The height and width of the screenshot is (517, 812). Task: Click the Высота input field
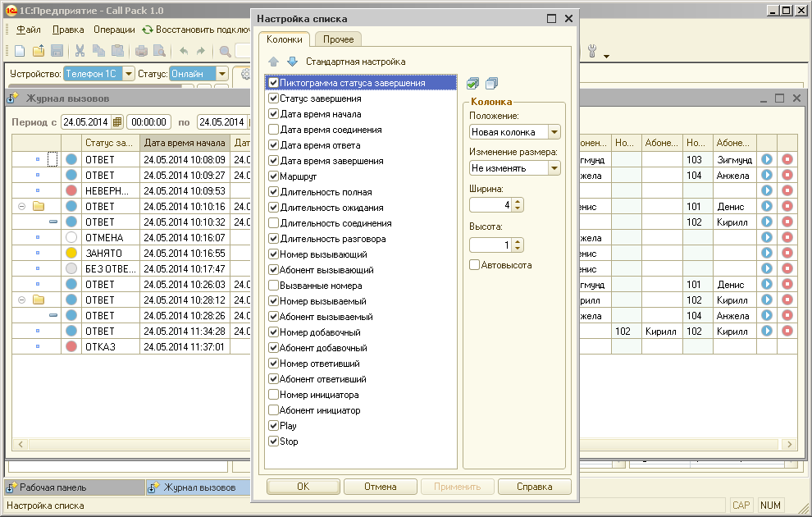pos(490,245)
